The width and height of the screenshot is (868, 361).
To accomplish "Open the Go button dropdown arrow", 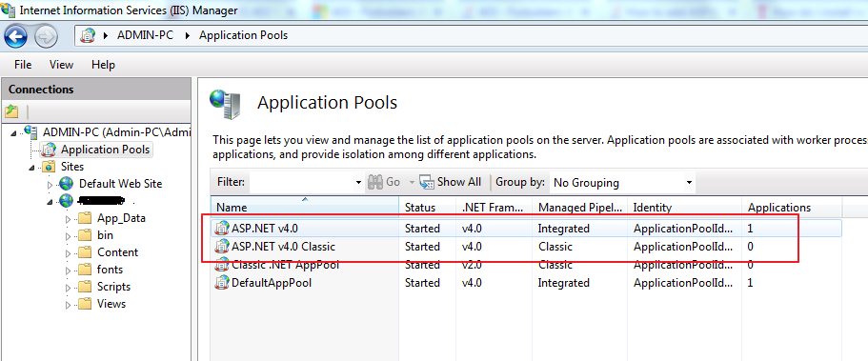I will point(412,182).
